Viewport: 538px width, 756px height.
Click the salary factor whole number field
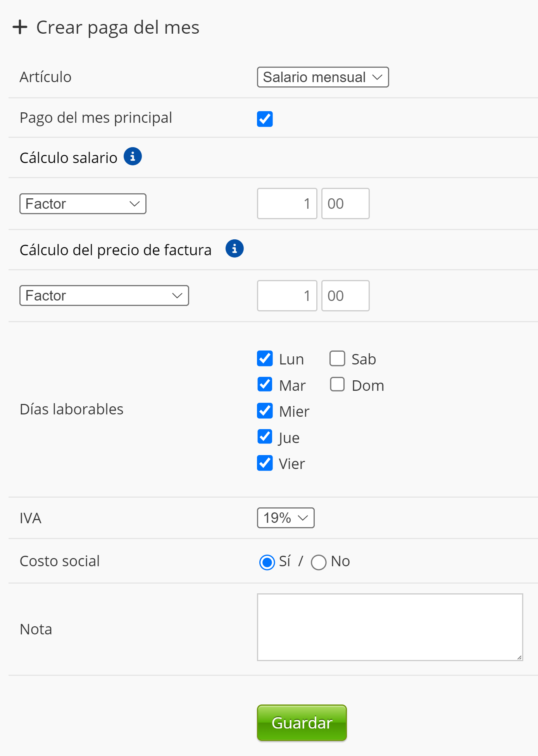(x=287, y=204)
